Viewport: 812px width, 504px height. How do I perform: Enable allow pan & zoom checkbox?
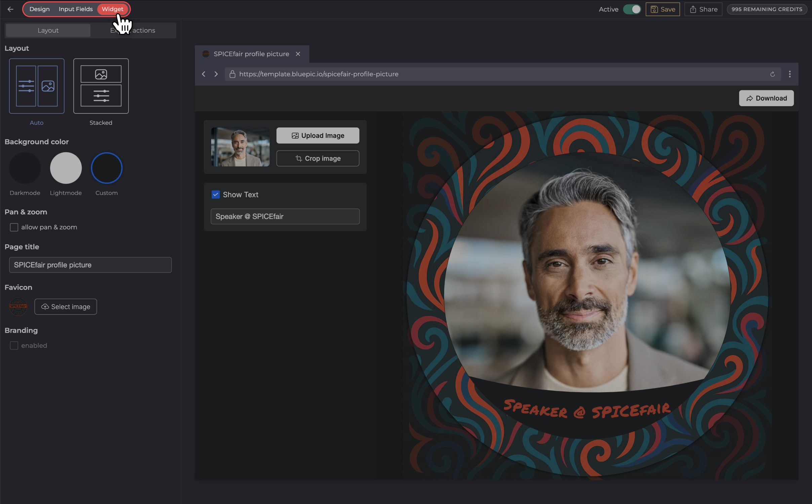point(14,227)
